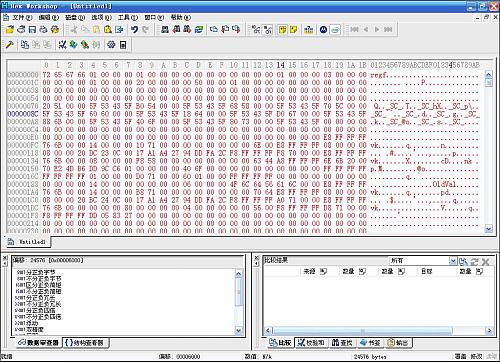
Task: Click the gear icon in second toolbar
Action: (x=111, y=45)
